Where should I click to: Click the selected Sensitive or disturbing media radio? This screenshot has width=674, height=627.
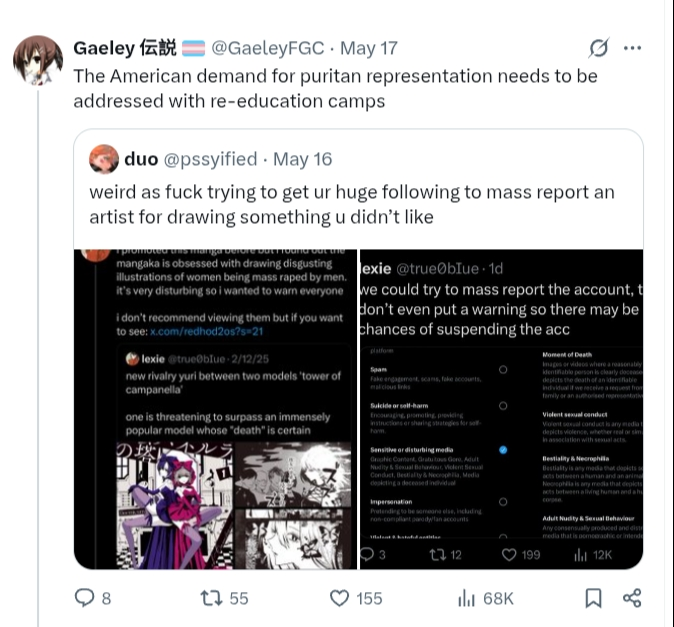point(503,451)
